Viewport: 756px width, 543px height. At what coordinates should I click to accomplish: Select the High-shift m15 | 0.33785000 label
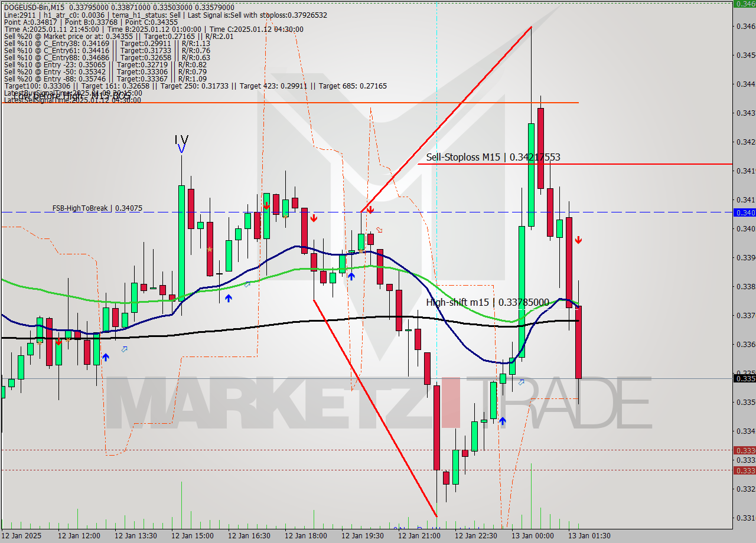pyautogui.click(x=488, y=302)
